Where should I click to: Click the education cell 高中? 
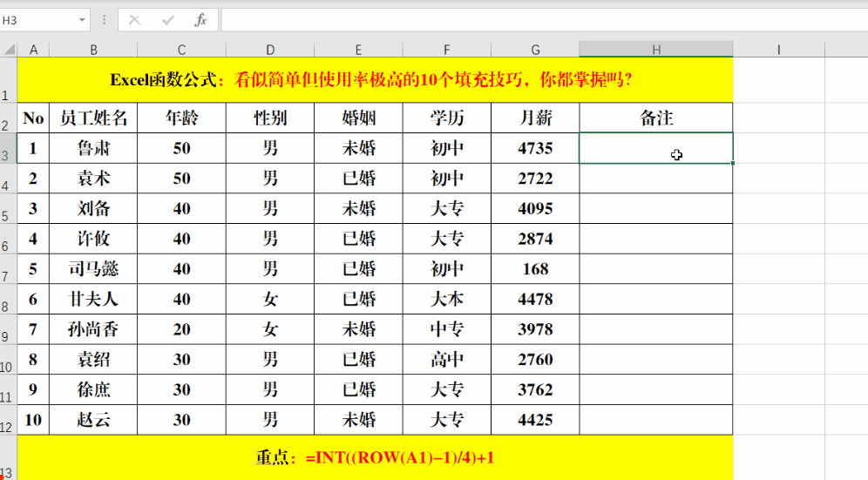click(x=447, y=359)
